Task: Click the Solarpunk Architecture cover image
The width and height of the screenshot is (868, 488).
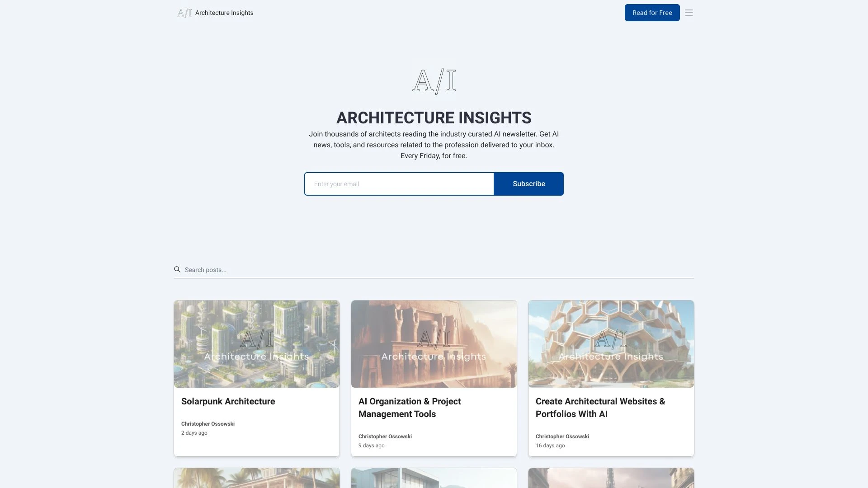Action: tap(256, 344)
